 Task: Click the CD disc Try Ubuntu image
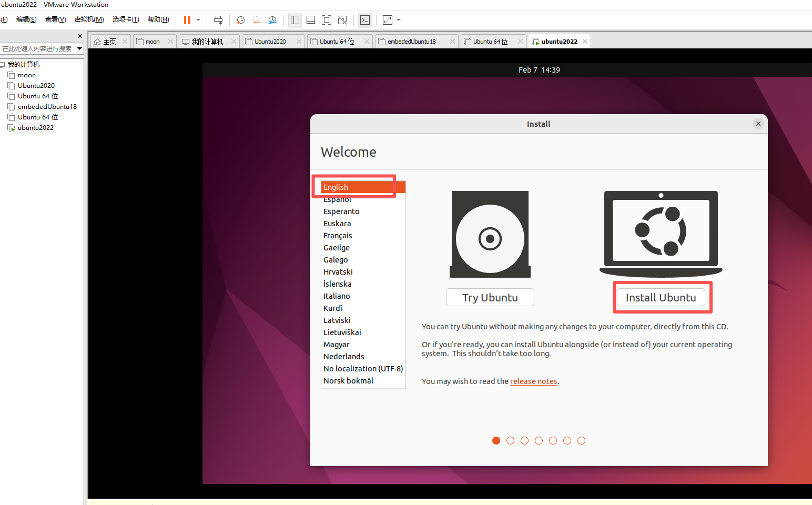click(490, 234)
